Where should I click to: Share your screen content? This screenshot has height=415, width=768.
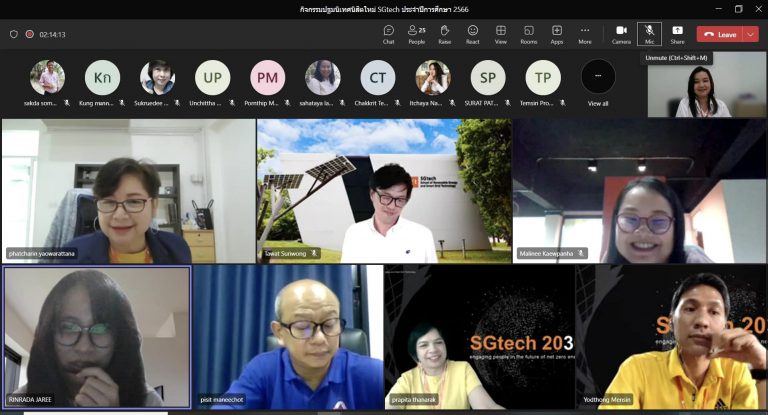[x=677, y=34]
